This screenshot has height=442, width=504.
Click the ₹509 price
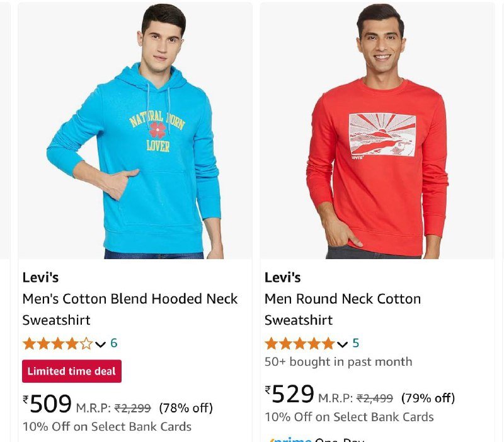(x=48, y=404)
